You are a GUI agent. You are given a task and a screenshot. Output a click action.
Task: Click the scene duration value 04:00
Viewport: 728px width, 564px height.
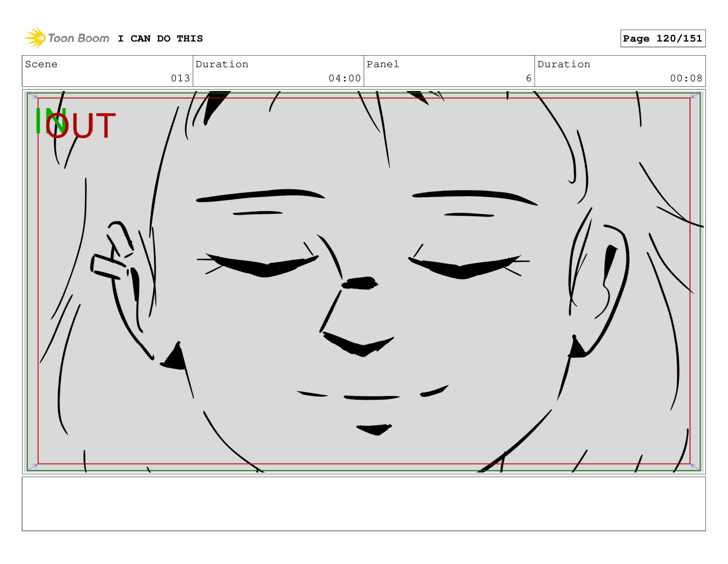click(345, 78)
